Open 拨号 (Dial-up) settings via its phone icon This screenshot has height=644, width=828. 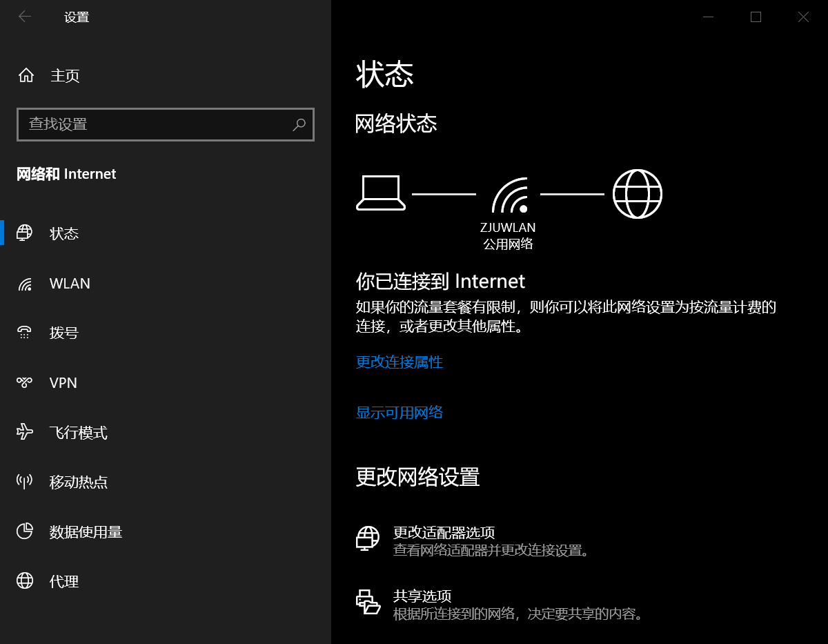coord(24,333)
